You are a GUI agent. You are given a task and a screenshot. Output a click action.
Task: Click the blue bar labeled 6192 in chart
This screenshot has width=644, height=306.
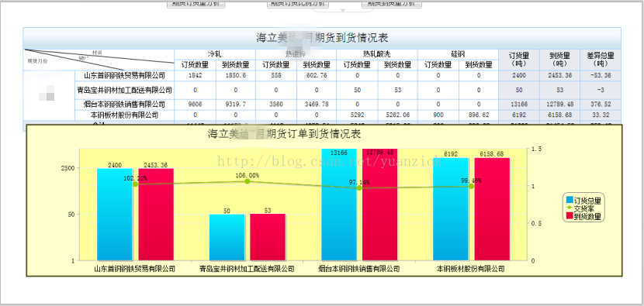click(451, 209)
